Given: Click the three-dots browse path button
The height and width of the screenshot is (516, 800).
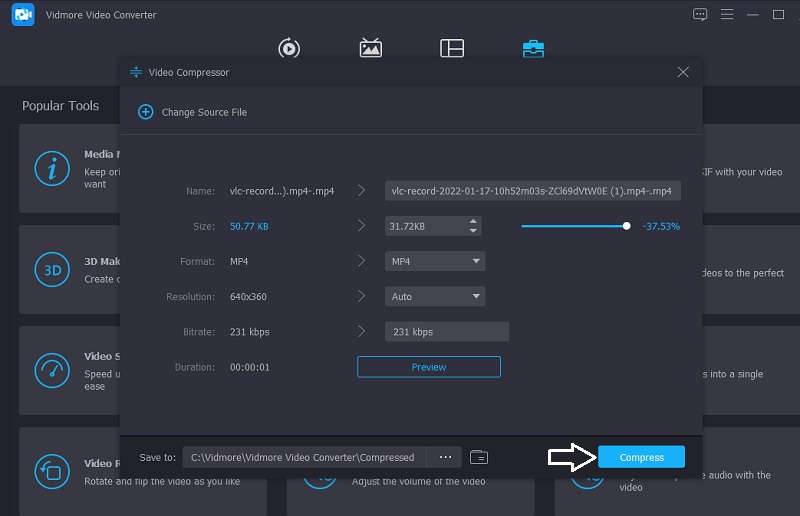Looking at the screenshot, I should (x=445, y=457).
